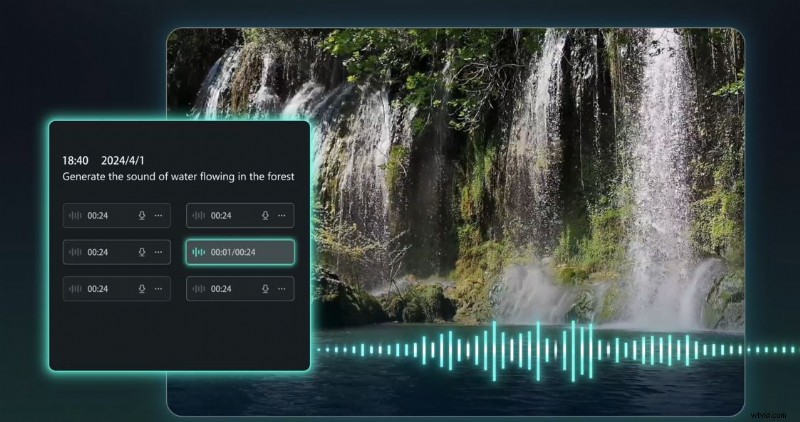Viewport: 800px width, 422px height.
Task: Click the glowing audio waveform over the video
Action: (540, 350)
